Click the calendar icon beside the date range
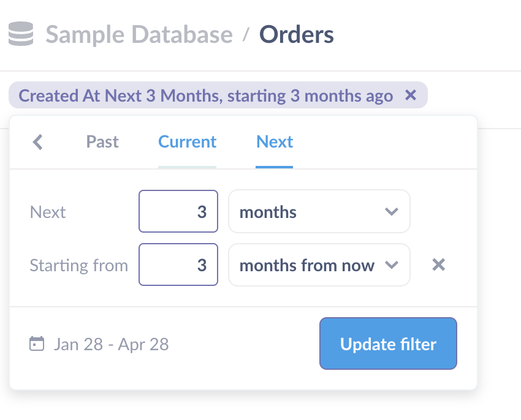521x420 pixels. [x=37, y=344]
